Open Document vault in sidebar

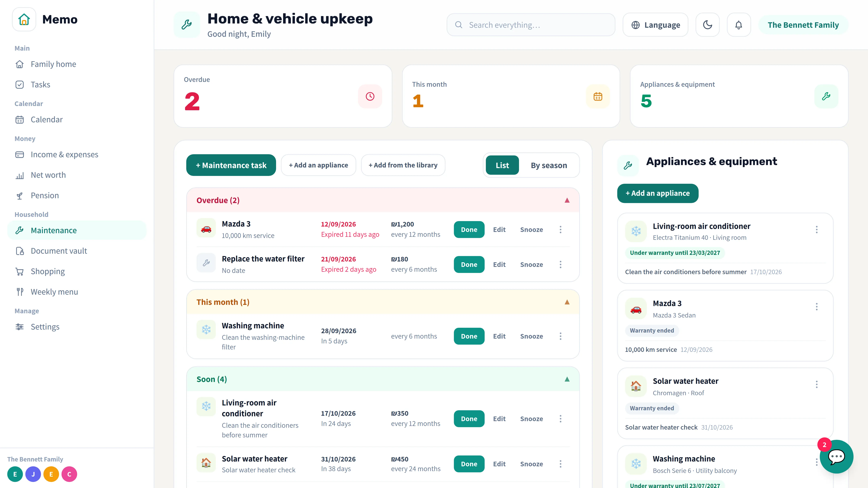point(77,251)
